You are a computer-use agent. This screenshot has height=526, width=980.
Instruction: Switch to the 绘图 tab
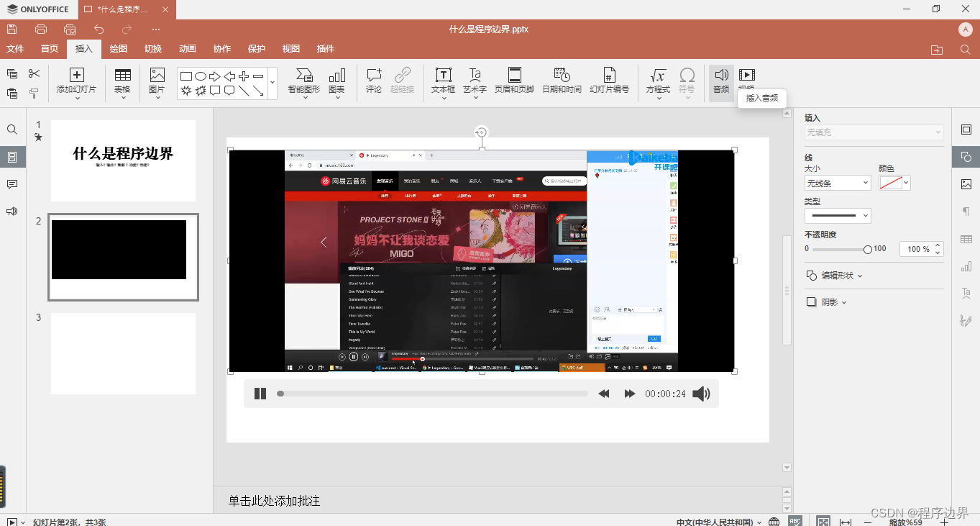(119, 49)
